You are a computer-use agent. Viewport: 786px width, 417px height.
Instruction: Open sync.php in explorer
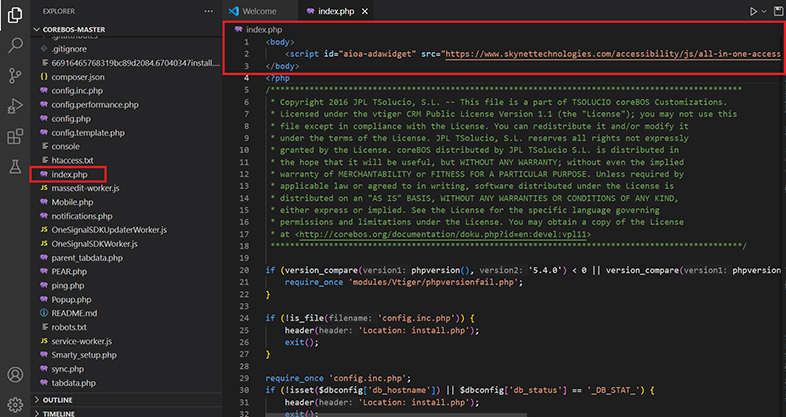pyautogui.click(x=68, y=369)
